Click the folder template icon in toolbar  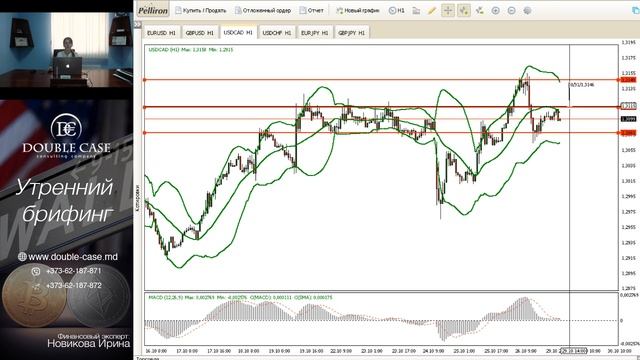(x=416, y=11)
